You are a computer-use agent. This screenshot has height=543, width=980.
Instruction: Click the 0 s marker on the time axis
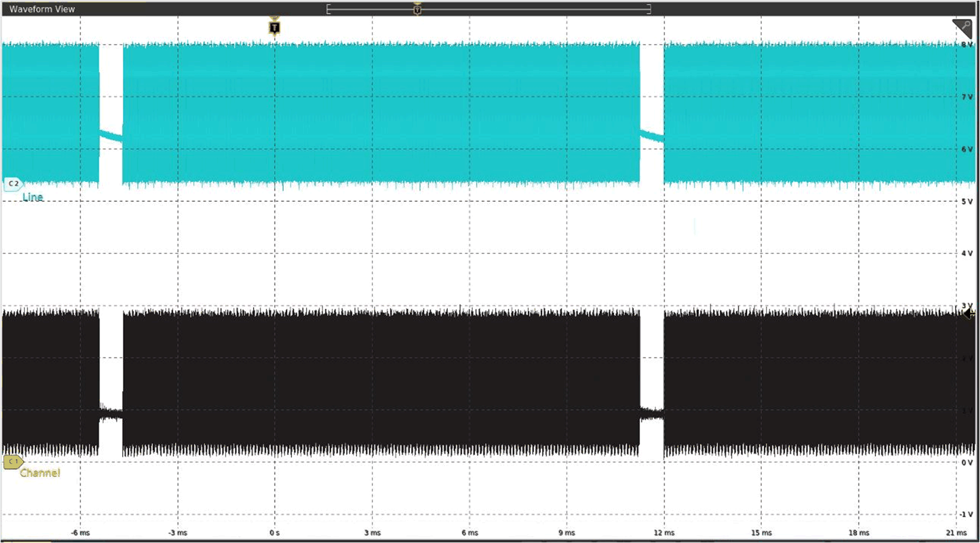273,532
